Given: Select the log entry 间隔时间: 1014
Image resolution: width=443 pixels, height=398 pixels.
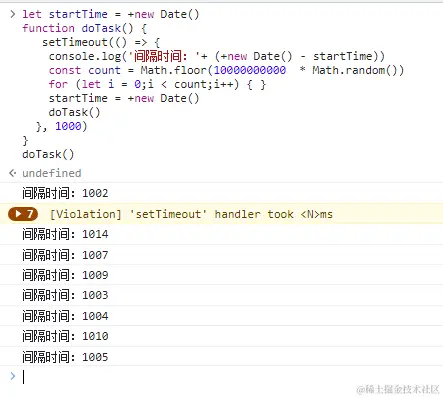Looking at the screenshot, I should 65,234.
